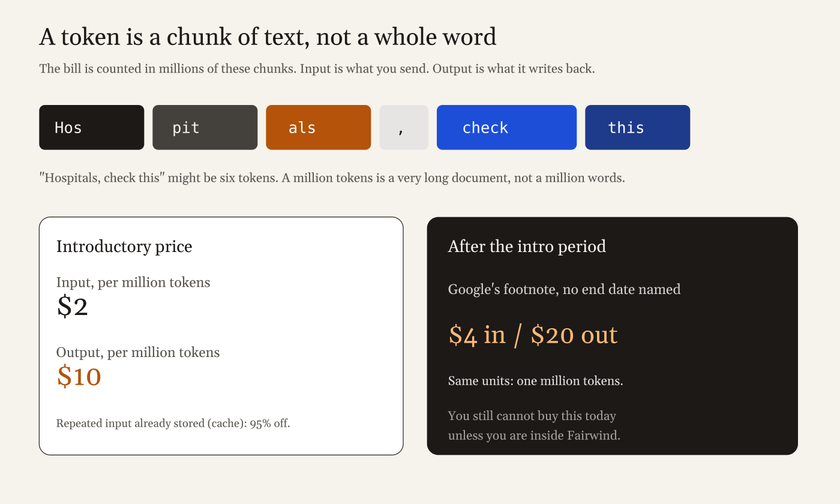Click the cache 95% off note
The image size is (840, 504).
click(x=173, y=424)
